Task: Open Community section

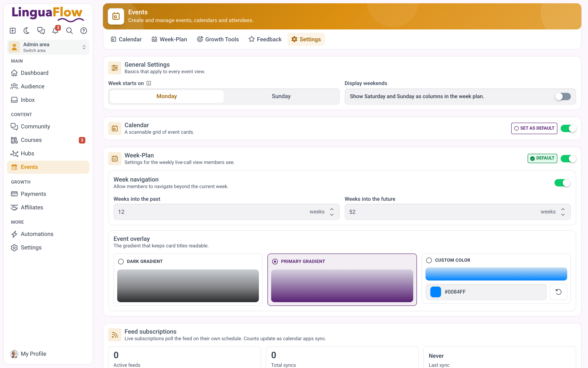Action: click(x=48, y=126)
